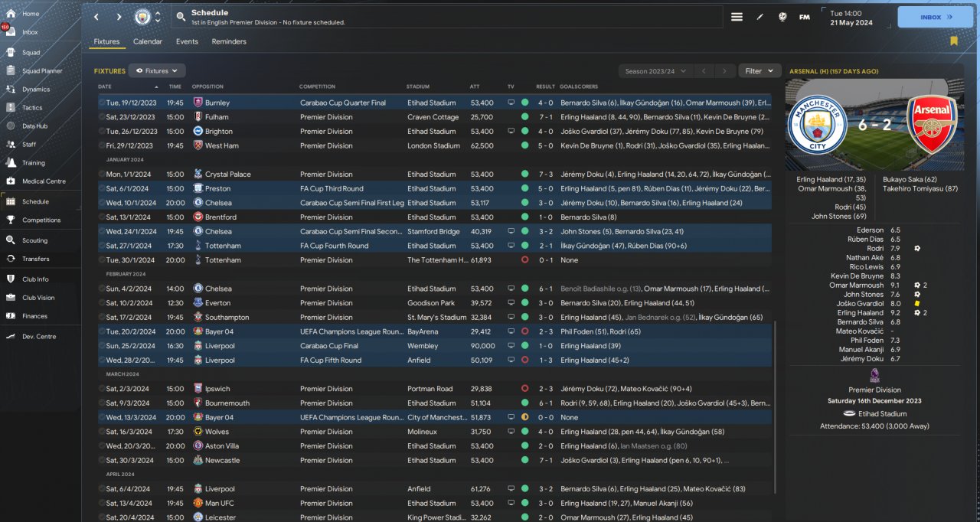Open Scouting from the sidebar
Viewport: 980px width, 522px height.
[34, 240]
